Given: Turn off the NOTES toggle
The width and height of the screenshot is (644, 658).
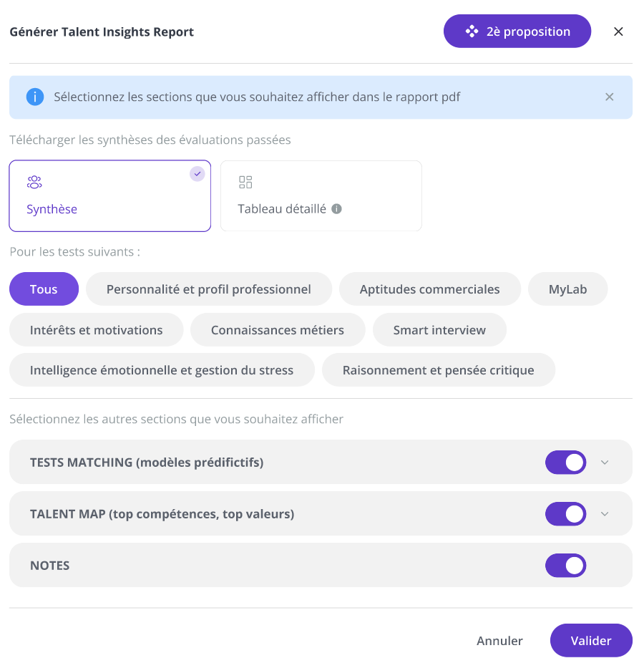Looking at the screenshot, I should pyautogui.click(x=565, y=566).
